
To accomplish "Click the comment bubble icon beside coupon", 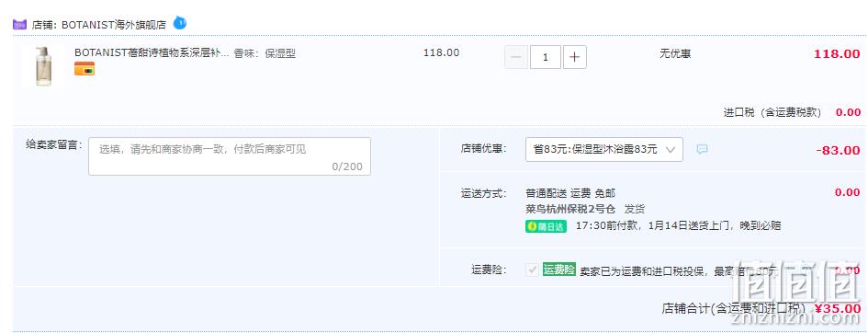I will coord(702,150).
